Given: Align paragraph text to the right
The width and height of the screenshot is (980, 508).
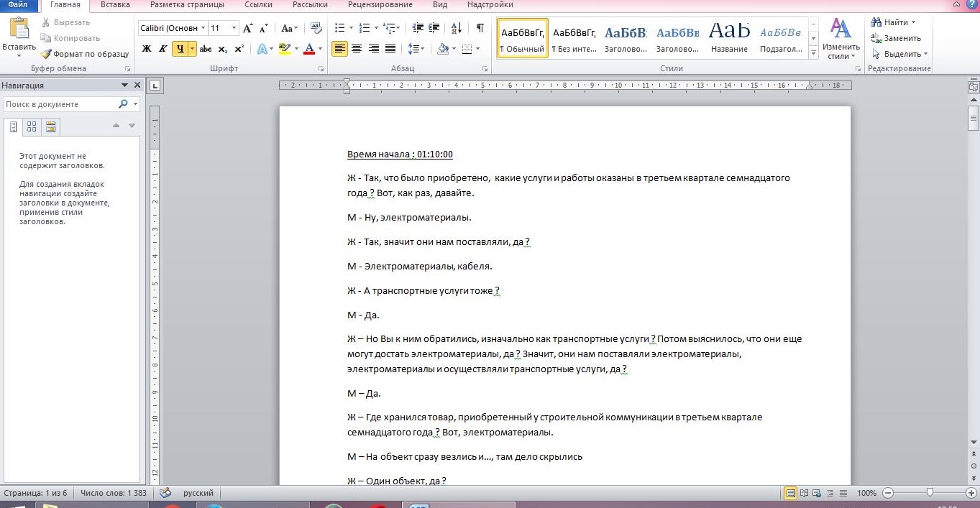Looking at the screenshot, I should pos(374,49).
